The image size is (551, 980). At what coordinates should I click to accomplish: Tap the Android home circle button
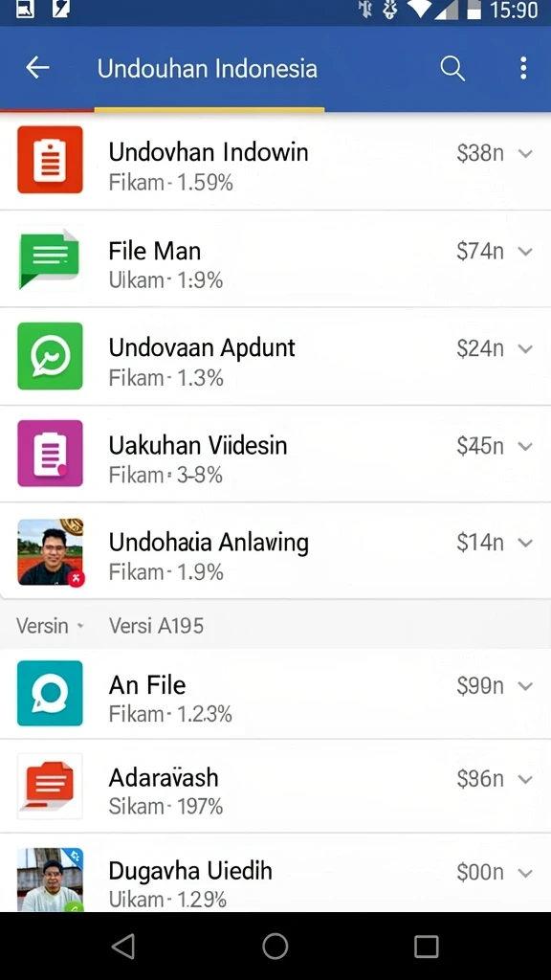pos(275,947)
